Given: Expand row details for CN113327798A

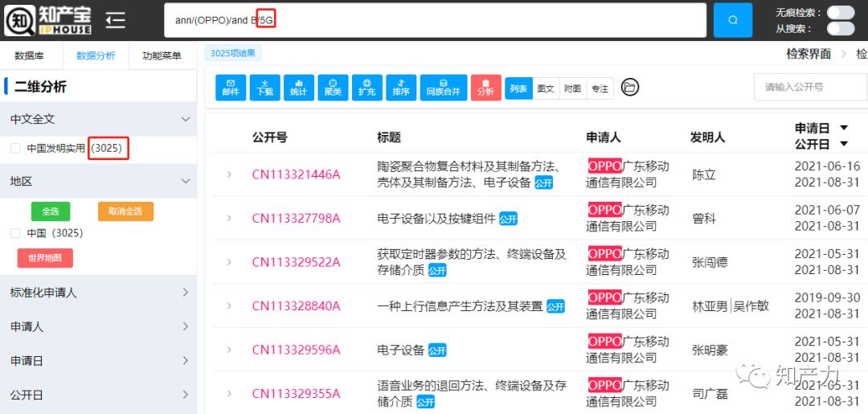Looking at the screenshot, I should pos(228,218).
